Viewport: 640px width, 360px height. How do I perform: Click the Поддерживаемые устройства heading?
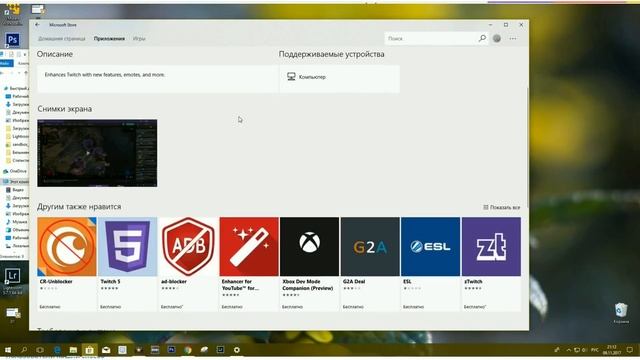[x=331, y=54]
